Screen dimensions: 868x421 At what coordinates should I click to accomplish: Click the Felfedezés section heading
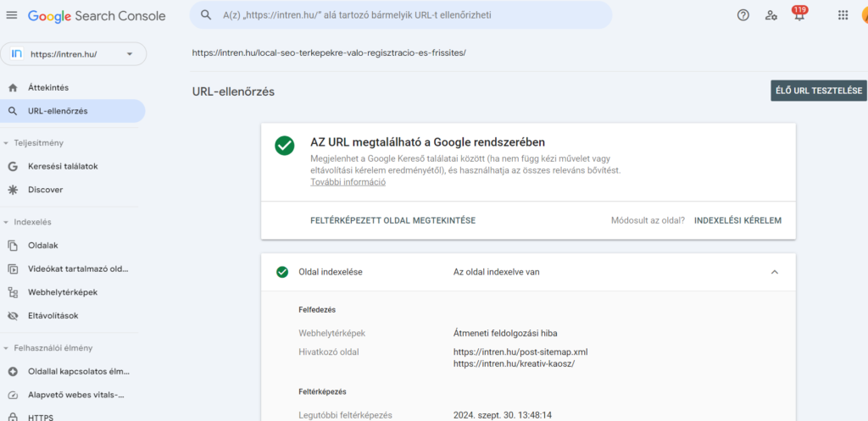pos(317,310)
